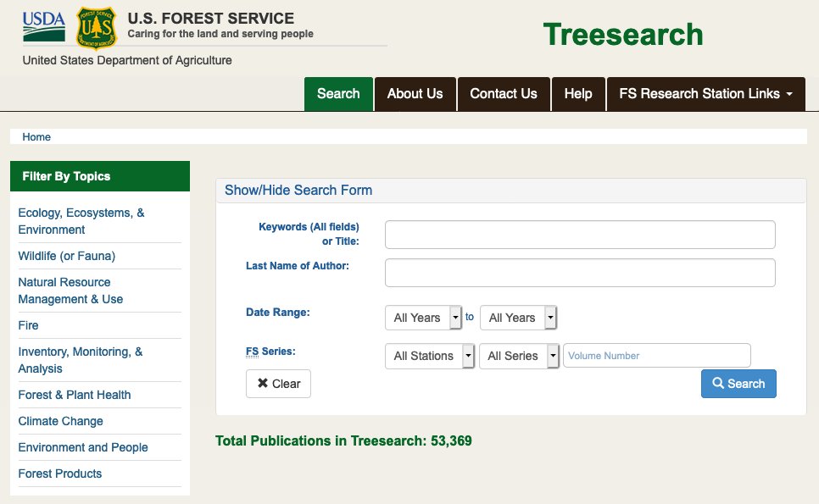Click the Forest Service shield logo
This screenshot has width=819, height=504.
pyautogui.click(x=97, y=27)
